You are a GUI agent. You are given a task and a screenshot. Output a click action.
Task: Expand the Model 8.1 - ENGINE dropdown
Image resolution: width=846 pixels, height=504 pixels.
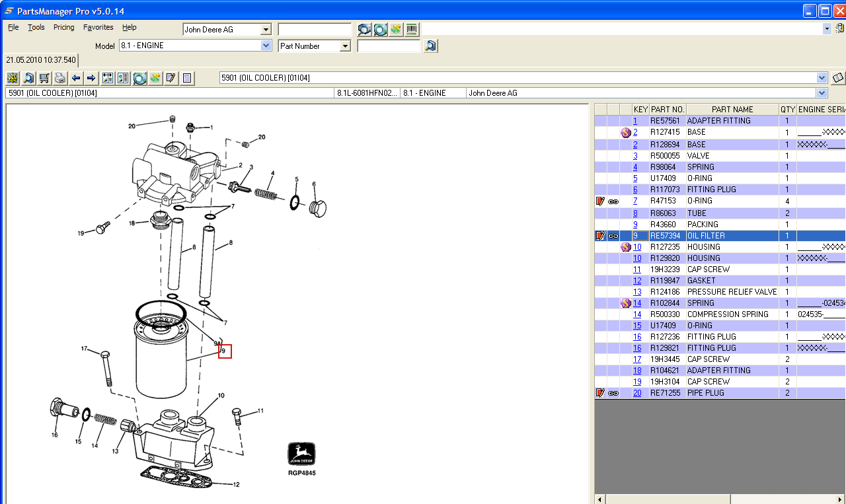pos(266,46)
